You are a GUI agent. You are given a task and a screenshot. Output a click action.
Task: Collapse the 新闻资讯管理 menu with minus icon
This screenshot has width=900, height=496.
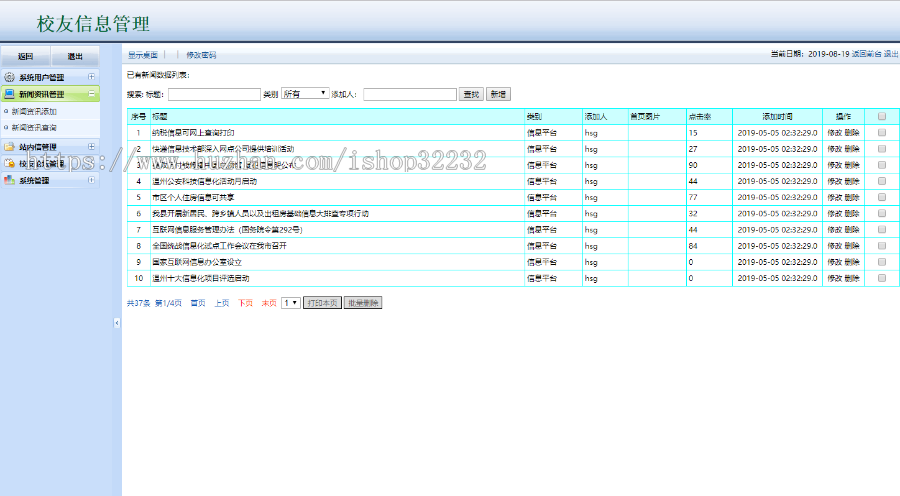pos(92,94)
